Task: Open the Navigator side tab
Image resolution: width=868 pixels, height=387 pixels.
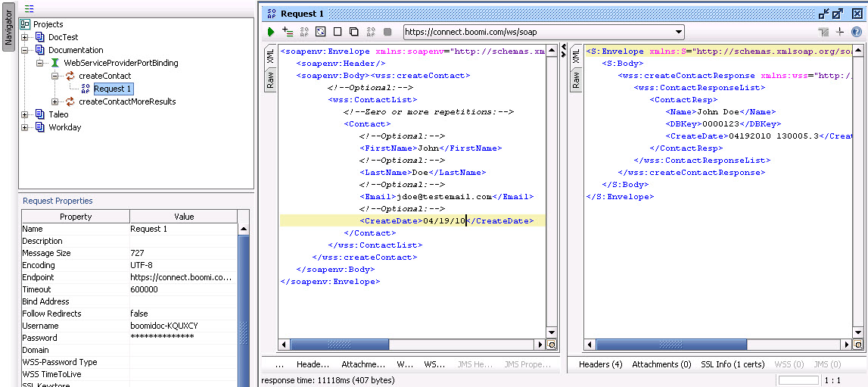Action: pos(8,26)
